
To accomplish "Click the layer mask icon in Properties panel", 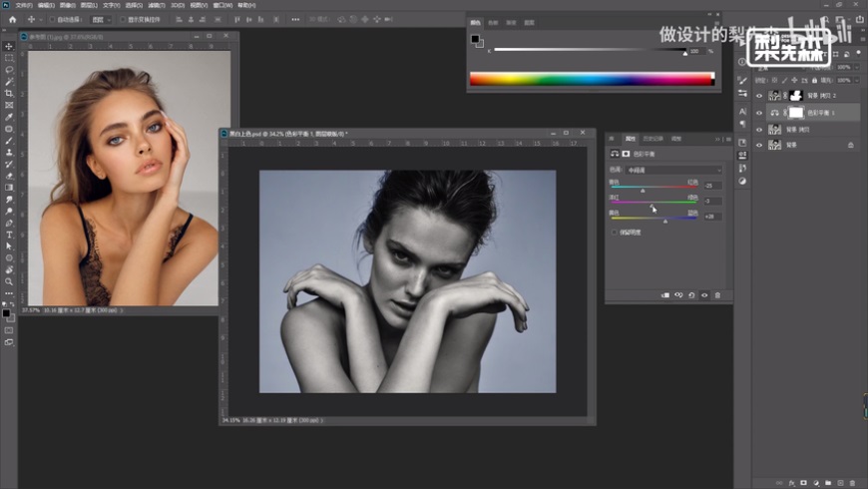I will coord(626,155).
